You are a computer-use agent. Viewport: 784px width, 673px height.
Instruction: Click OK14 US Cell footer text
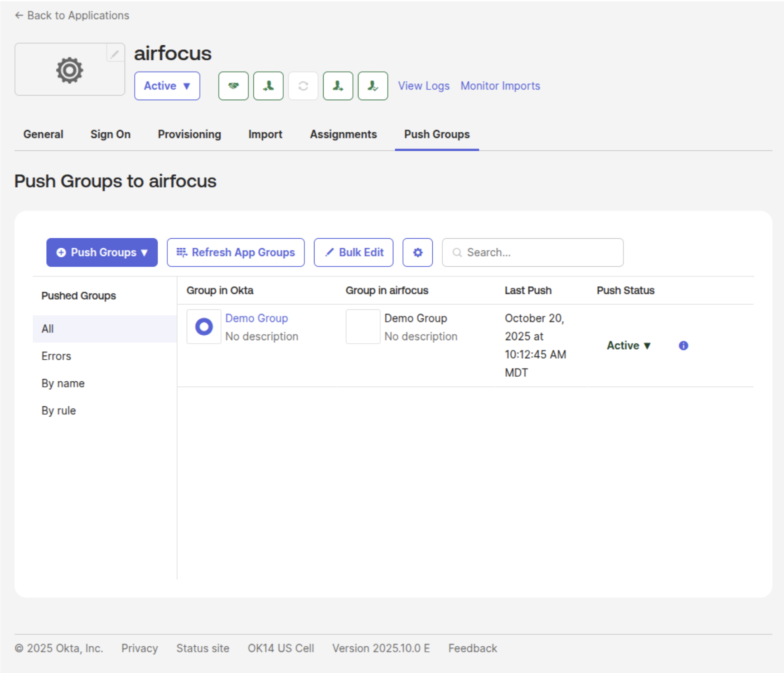pyautogui.click(x=281, y=648)
